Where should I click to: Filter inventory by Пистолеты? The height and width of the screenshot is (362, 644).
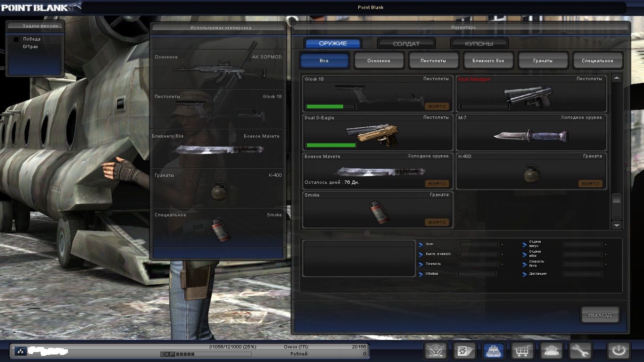pyautogui.click(x=434, y=61)
